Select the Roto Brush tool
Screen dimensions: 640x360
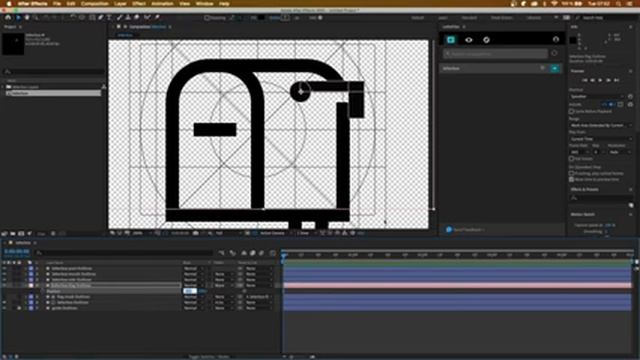point(147,18)
